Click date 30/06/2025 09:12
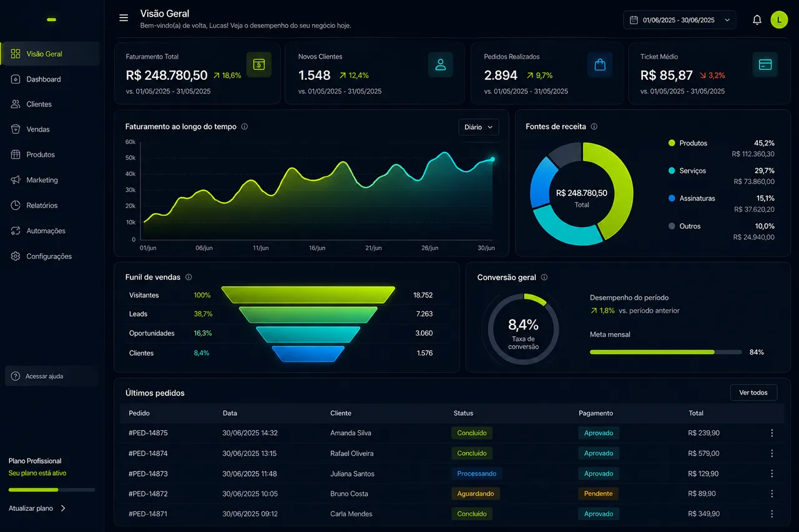Viewport: 799px width, 532px height. [x=250, y=514]
